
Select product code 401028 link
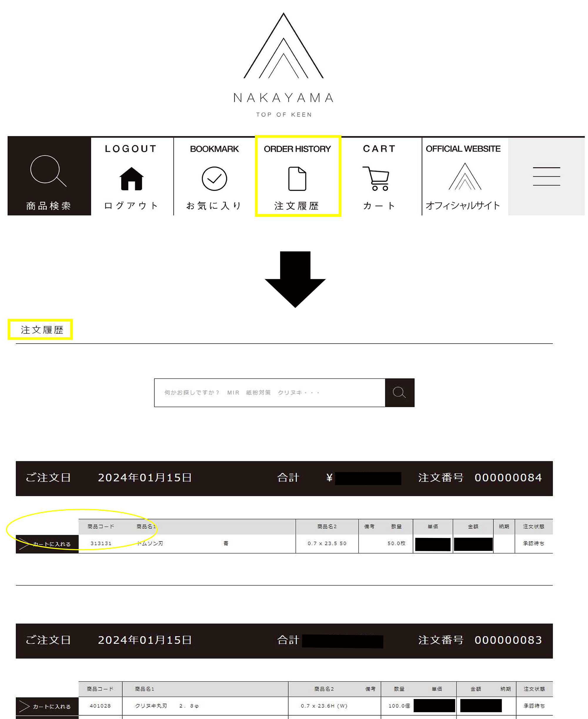(100, 706)
